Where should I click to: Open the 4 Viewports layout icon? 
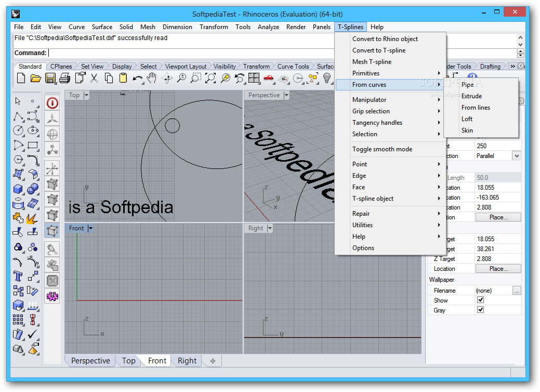pyautogui.click(x=254, y=78)
